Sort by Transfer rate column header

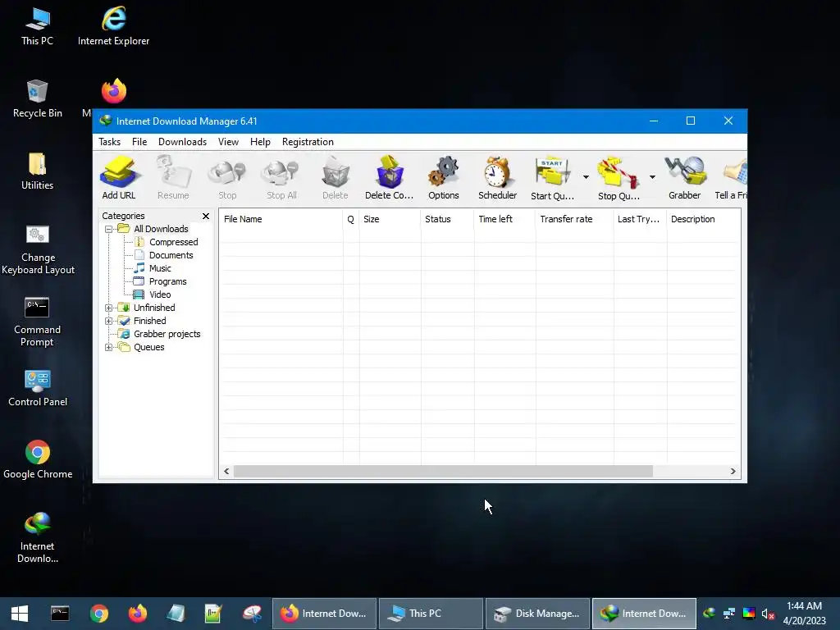(x=573, y=219)
